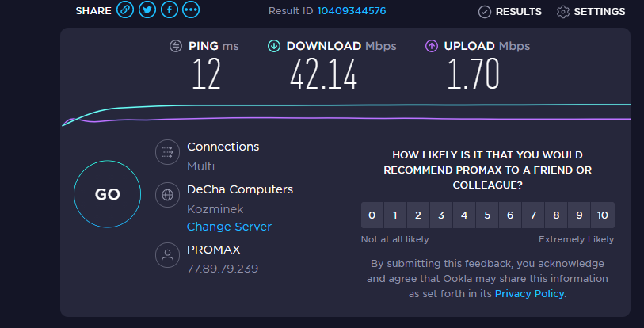Share result on Twitter
The height and width of the screenshot is (328, 644).
point(147,10)
